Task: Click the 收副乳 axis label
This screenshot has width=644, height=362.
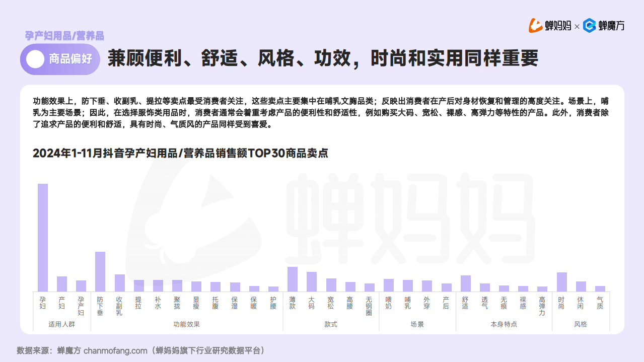Action: point(119,306)
